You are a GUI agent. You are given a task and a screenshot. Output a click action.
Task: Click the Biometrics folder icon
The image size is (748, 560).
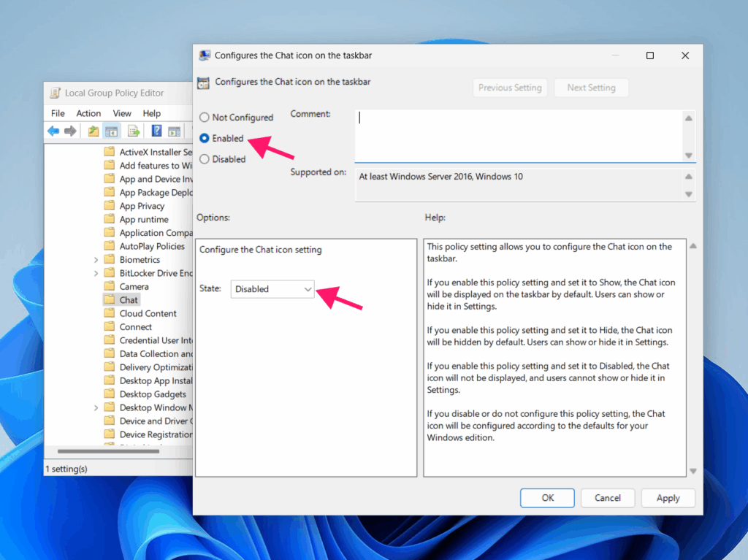point(110,259)
